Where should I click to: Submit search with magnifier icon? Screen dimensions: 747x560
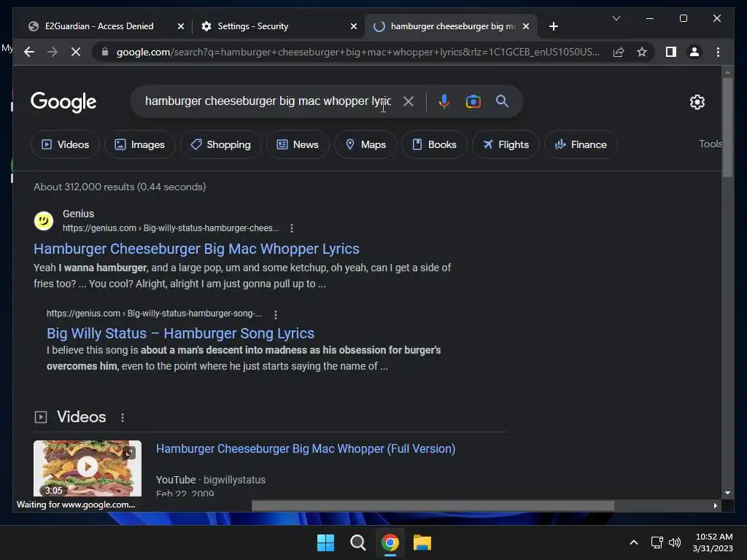(x=502, y=101)
